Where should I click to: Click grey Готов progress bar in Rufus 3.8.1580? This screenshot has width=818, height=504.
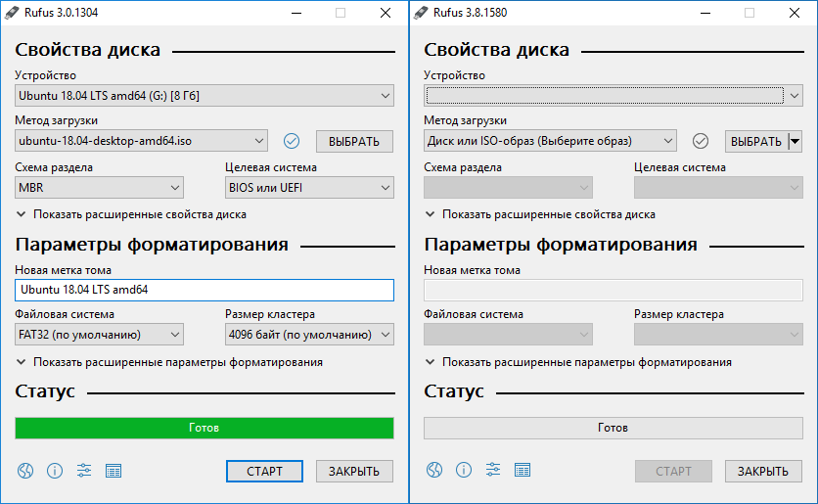613,428
